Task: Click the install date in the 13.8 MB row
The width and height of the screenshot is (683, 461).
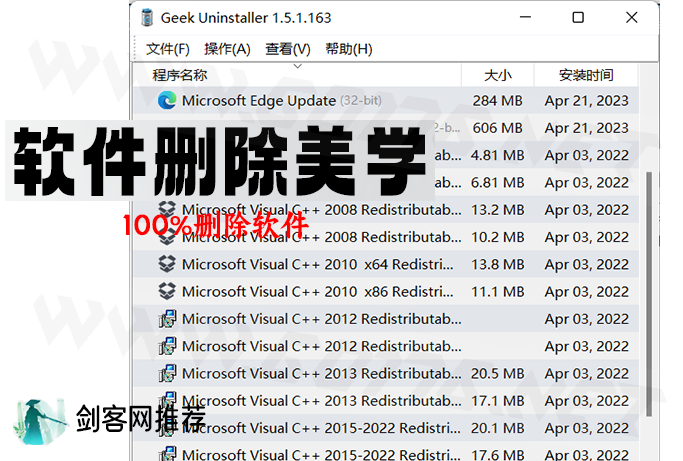Action: (x=586, y=264)
